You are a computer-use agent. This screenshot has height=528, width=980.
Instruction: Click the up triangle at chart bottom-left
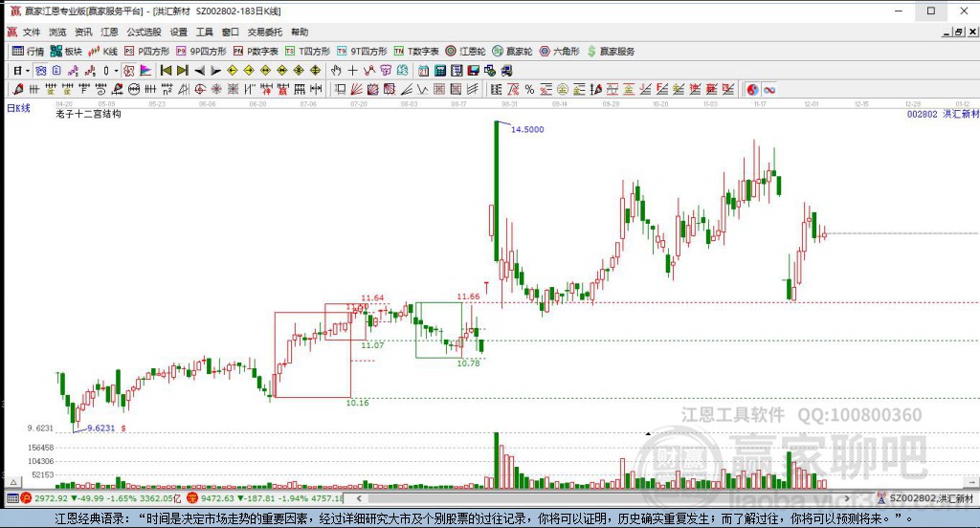(x=13, y=482)
